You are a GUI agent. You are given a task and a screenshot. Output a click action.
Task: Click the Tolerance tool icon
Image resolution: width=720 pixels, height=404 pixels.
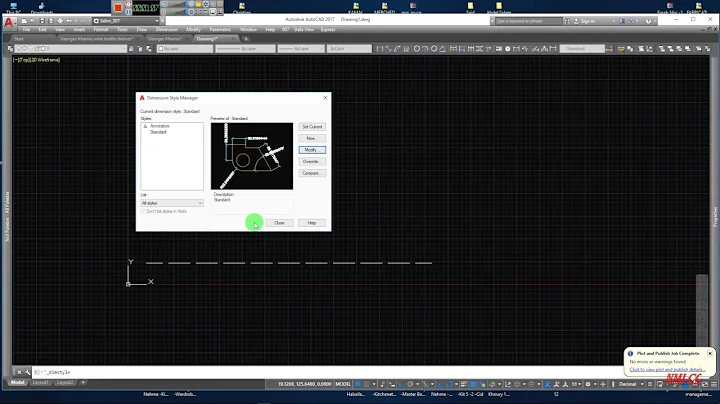[x=499, y=49]
